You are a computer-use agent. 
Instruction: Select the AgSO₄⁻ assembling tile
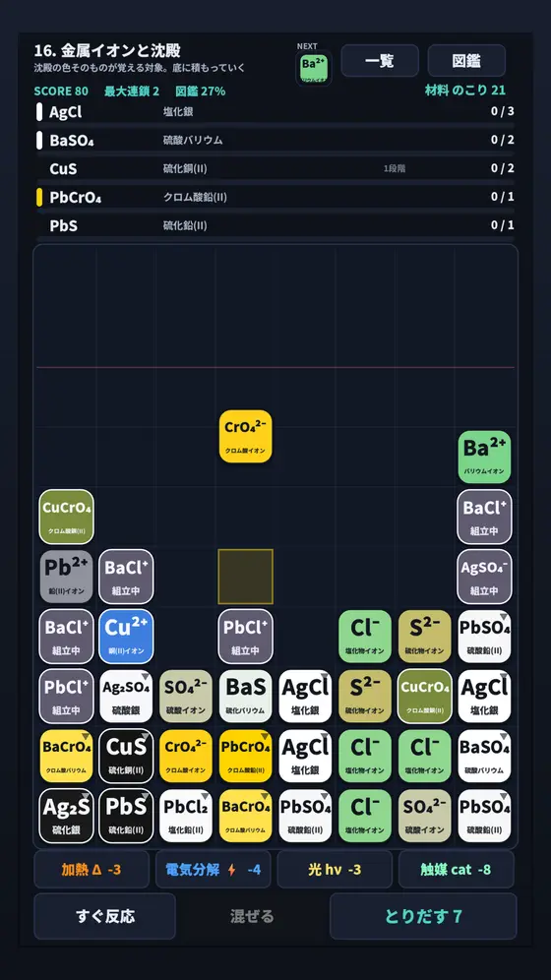pos(484,577)
